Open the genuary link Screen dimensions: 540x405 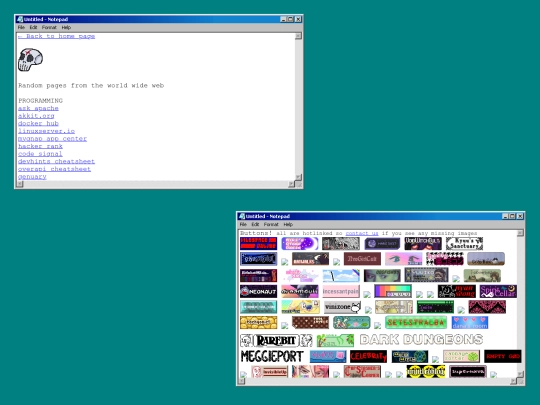(32, 176)
